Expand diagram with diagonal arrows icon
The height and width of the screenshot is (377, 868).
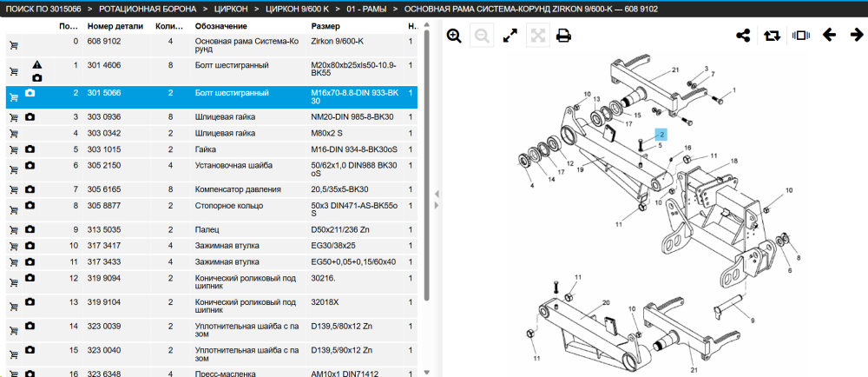tap(510, 36)
